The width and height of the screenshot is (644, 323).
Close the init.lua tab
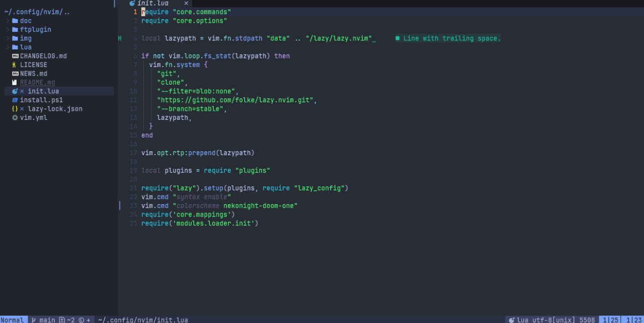[x=186, y=3]
